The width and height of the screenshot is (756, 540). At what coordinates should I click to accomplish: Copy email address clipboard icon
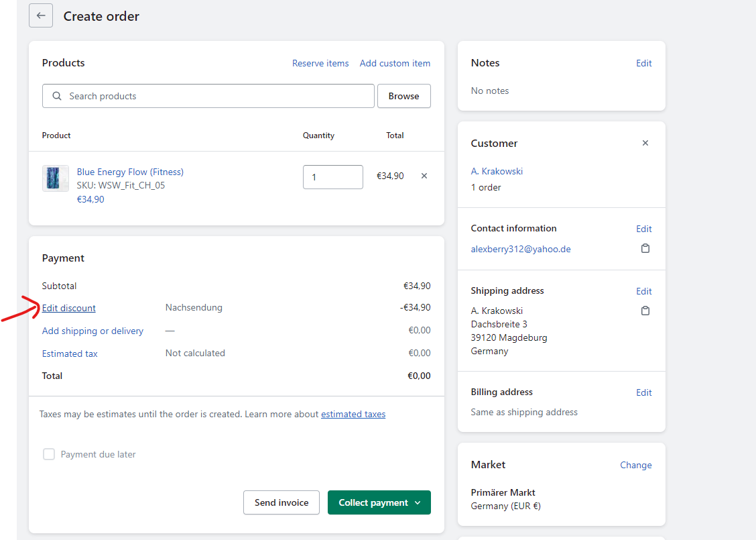tap(645, 249)
